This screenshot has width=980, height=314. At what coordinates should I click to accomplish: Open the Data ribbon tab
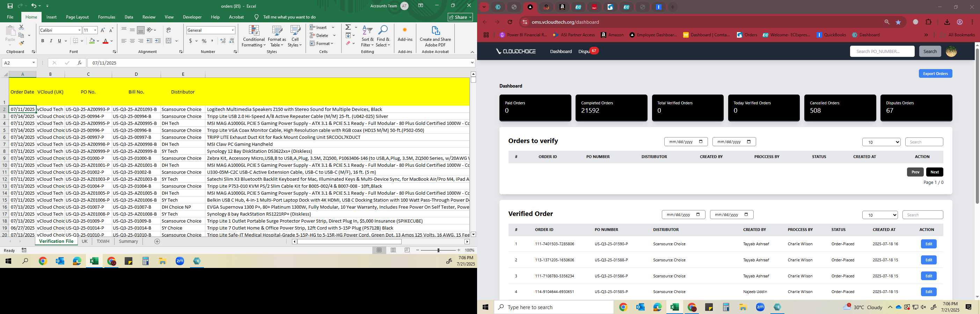(129, 17)
